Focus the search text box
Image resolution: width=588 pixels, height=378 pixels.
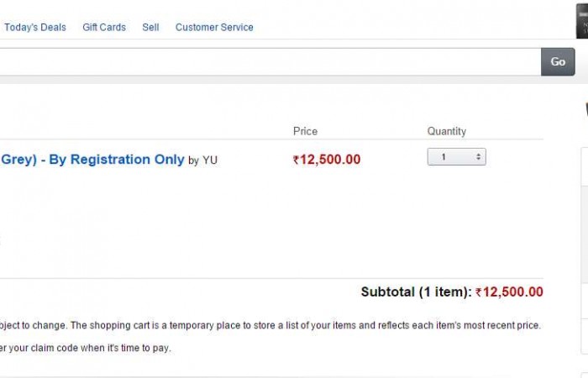click(269, 61)
